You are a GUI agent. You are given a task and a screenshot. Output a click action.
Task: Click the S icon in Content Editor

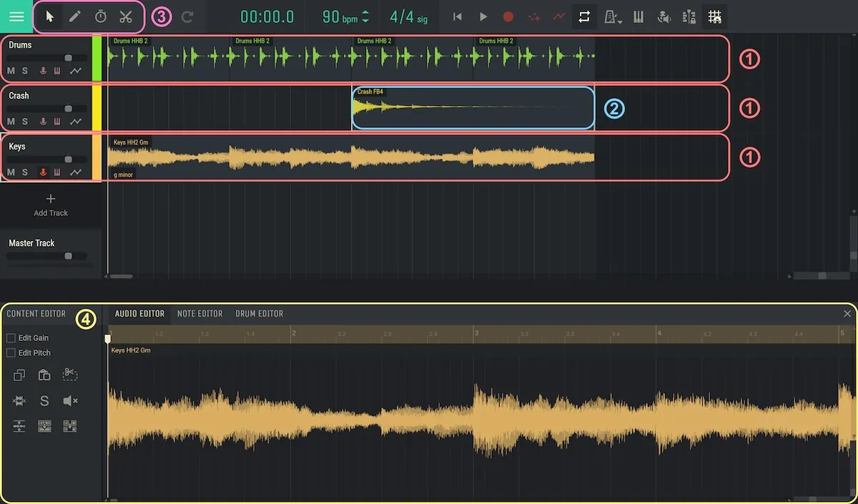(44, 401)
